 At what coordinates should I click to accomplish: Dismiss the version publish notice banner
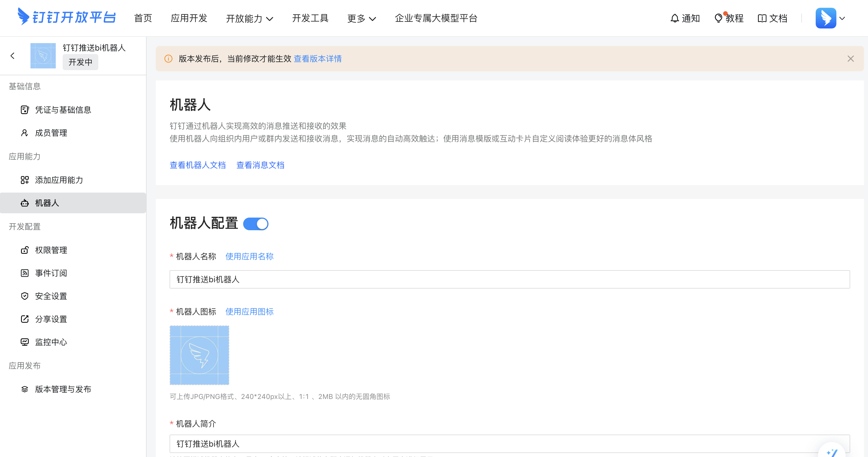coord(850,59)
